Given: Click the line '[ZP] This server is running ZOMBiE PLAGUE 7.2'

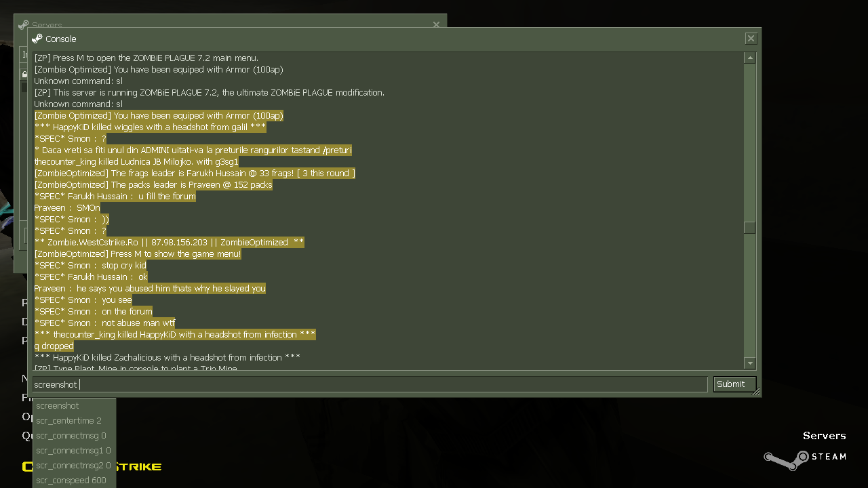Looking at the screenshot, I should click(210, 93).
